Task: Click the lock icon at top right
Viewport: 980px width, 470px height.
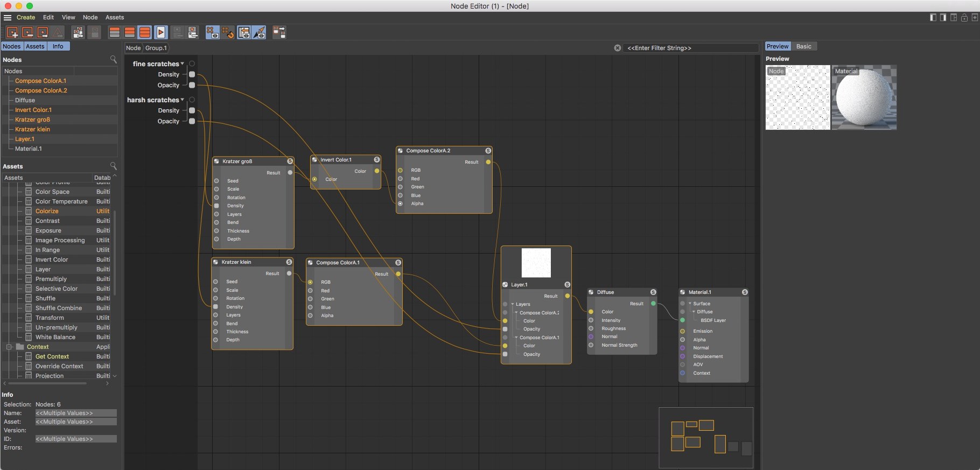Action: click(964, 18)
